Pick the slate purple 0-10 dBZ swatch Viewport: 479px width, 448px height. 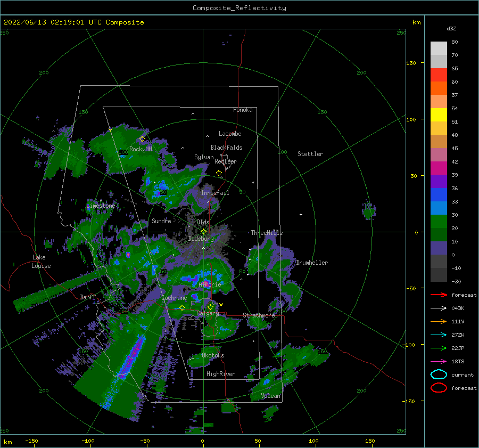tap(439, 248)
